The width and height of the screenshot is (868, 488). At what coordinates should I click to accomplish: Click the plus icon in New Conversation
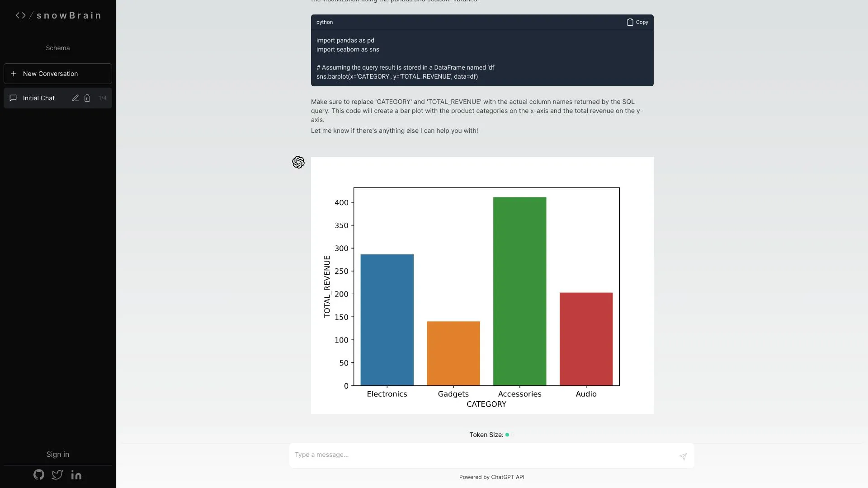(x=14, y=74)
